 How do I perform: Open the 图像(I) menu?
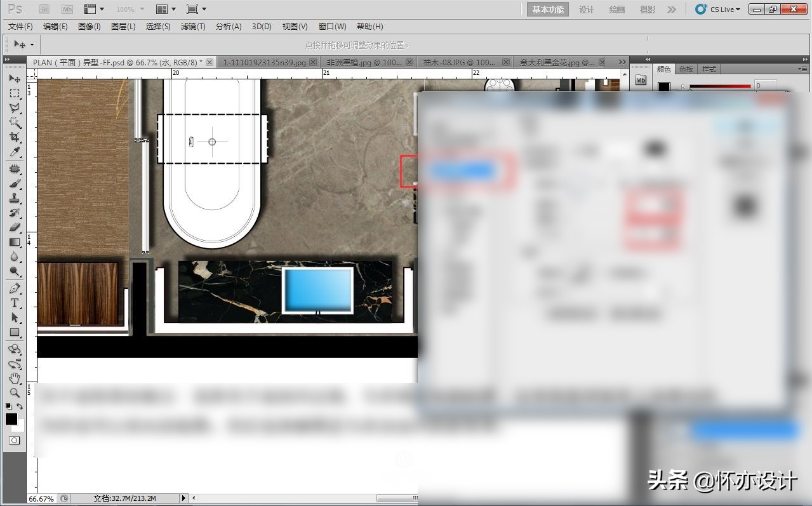tap(90, 27)
